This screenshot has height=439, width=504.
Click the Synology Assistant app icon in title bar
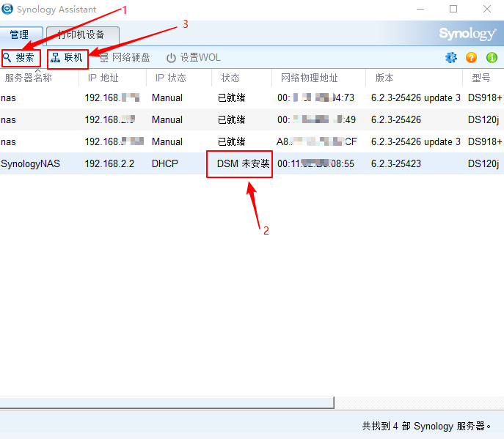click(7, 9)
